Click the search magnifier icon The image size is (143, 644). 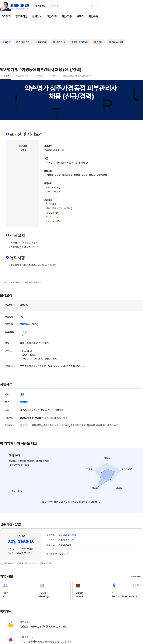(x=92, y=6)
